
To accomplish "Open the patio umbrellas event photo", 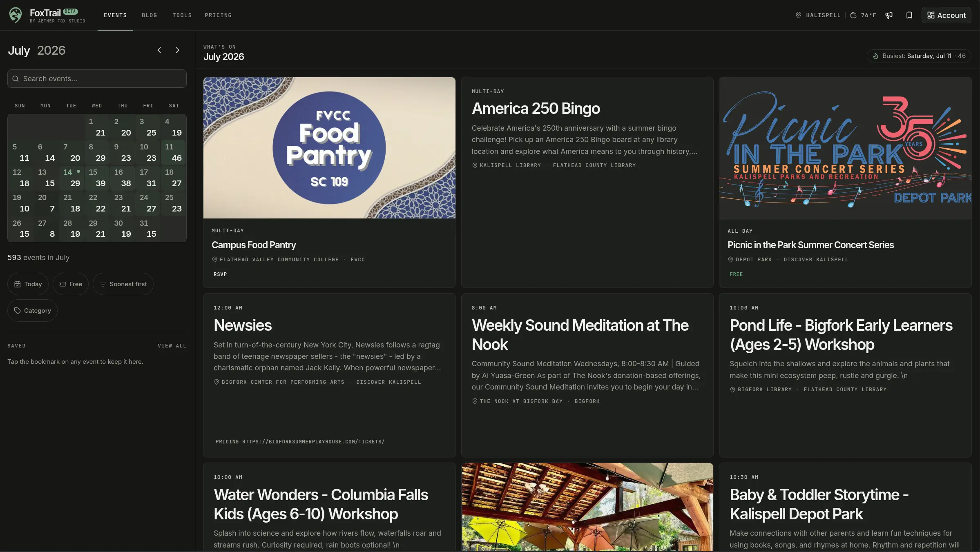I will (x=587, y=507).
